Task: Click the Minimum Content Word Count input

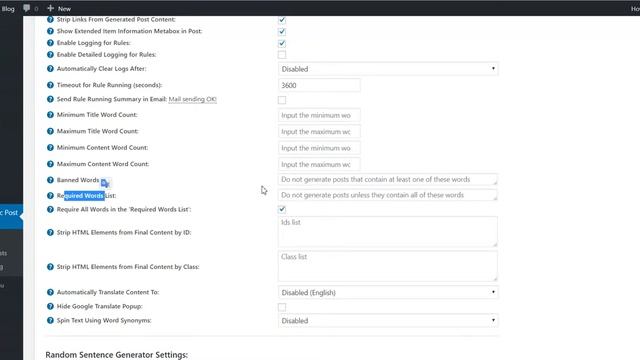Action: 319,148
